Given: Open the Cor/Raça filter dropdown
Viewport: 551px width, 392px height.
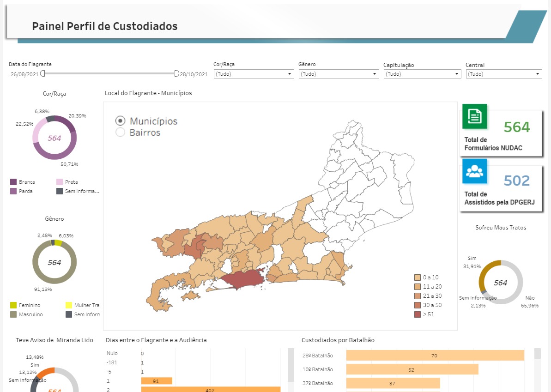Looking at the screenshot, I should (x=254, y=74).
